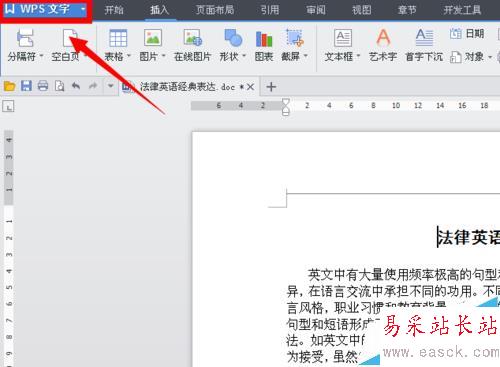500x367 pixels.
Task: Click the 形状 shapes icon
Action: (233, 37)
